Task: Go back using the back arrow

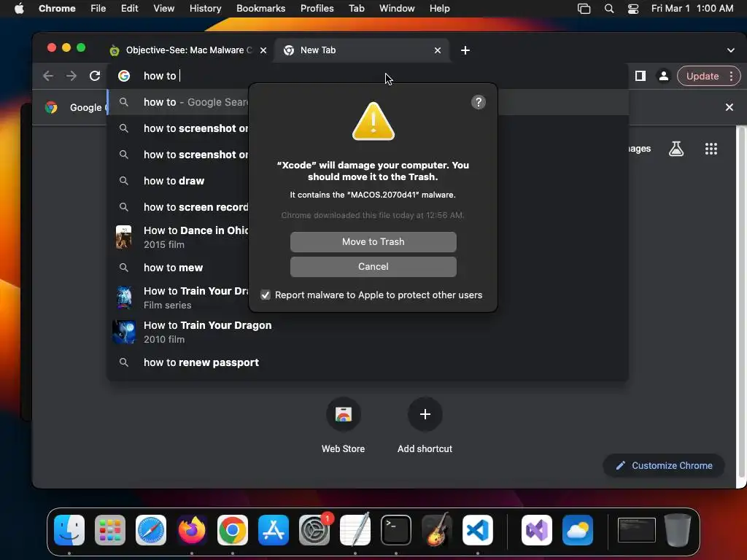Action: pos(47,76)
